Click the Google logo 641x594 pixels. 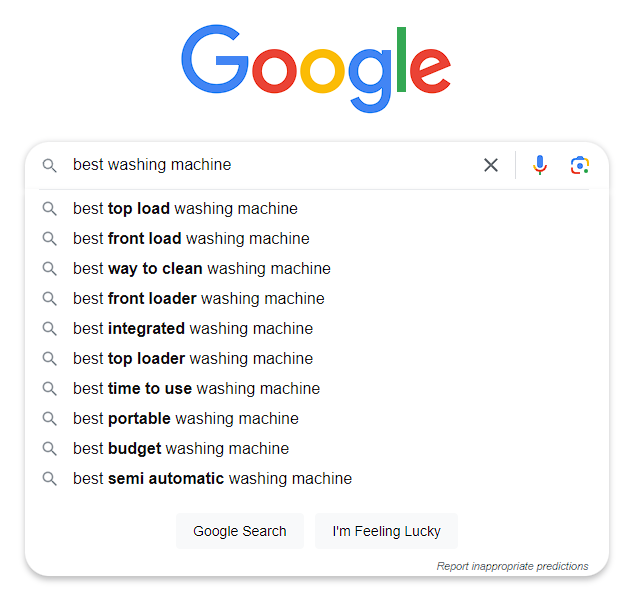coord(316,68)
